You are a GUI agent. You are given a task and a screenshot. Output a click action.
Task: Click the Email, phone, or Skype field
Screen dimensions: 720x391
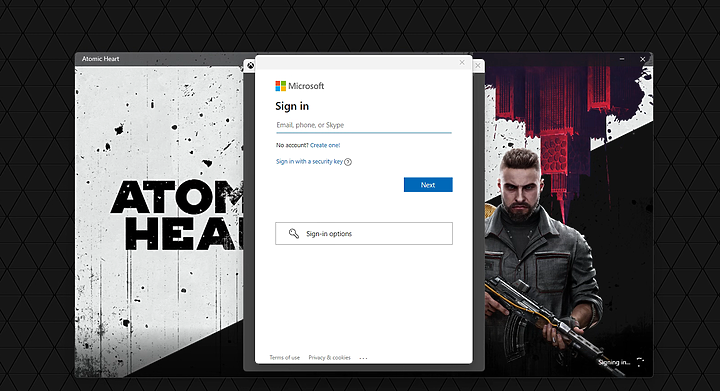click(x=364, y=125)
